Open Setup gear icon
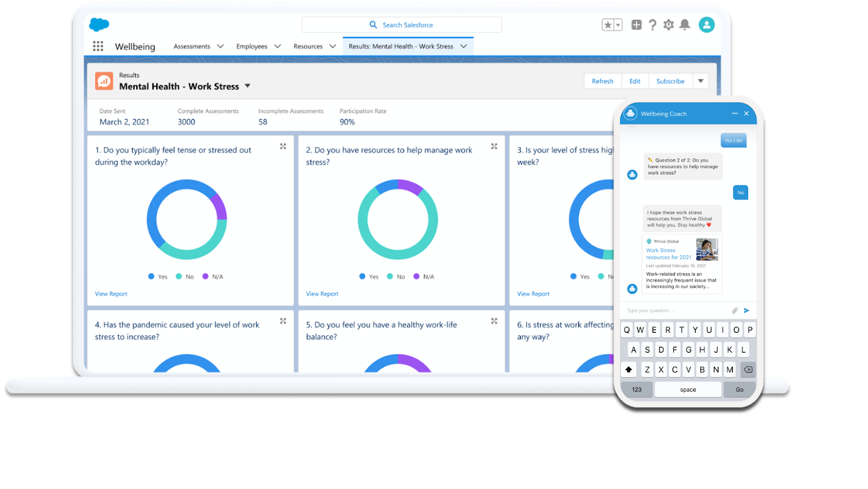The height and width of the screenshot is (489, 868). pos(668,25)
